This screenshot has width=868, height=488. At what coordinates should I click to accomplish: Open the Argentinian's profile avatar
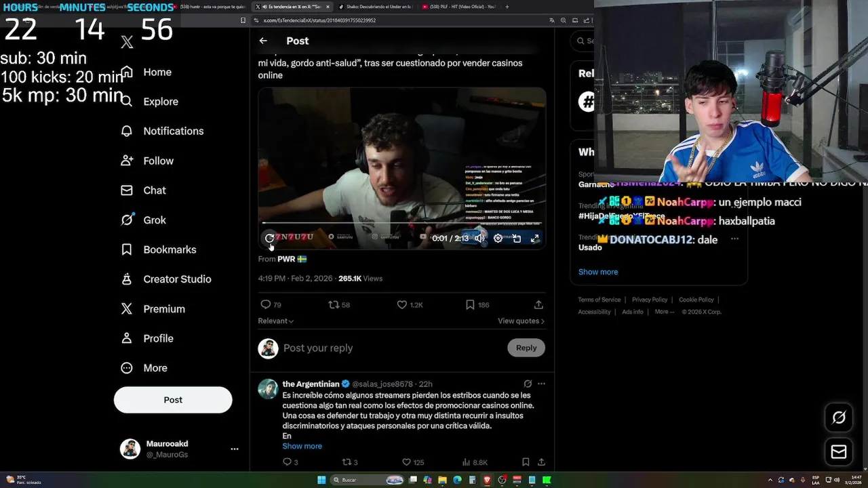pos(269,389)
